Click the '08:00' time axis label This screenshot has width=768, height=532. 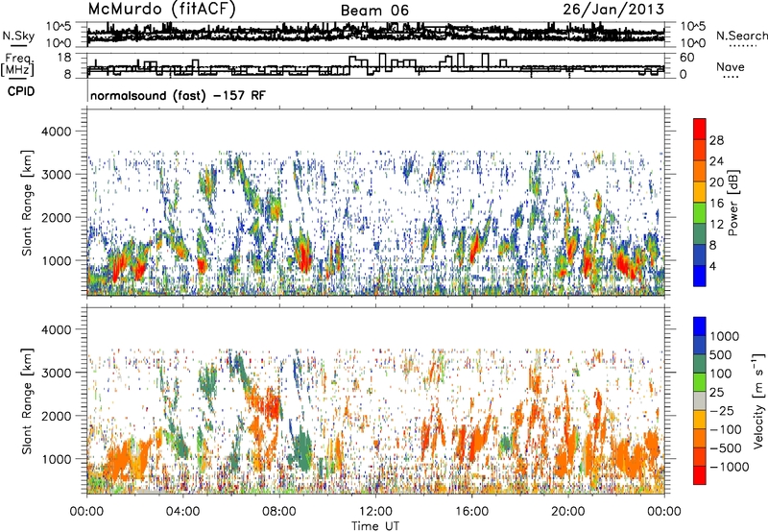point(279,512)
